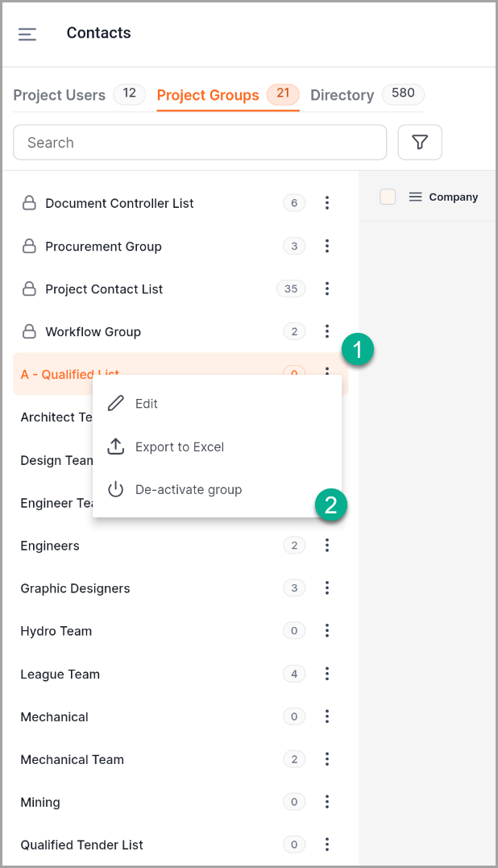Click the pencil icon beside Edit

pos(116,404)
